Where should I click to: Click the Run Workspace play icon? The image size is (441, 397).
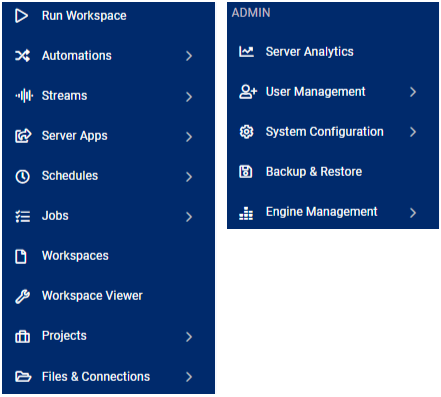point(22,16)
